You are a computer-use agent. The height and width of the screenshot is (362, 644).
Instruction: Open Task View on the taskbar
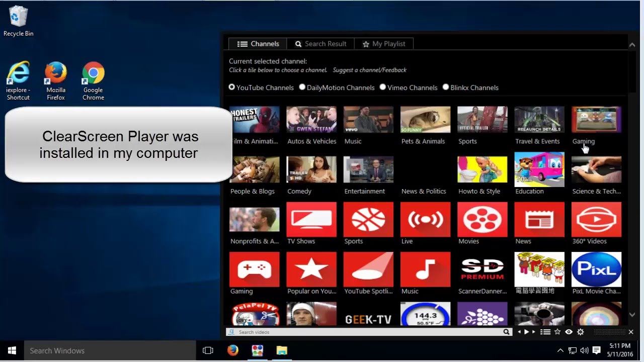tap(208, 350)
